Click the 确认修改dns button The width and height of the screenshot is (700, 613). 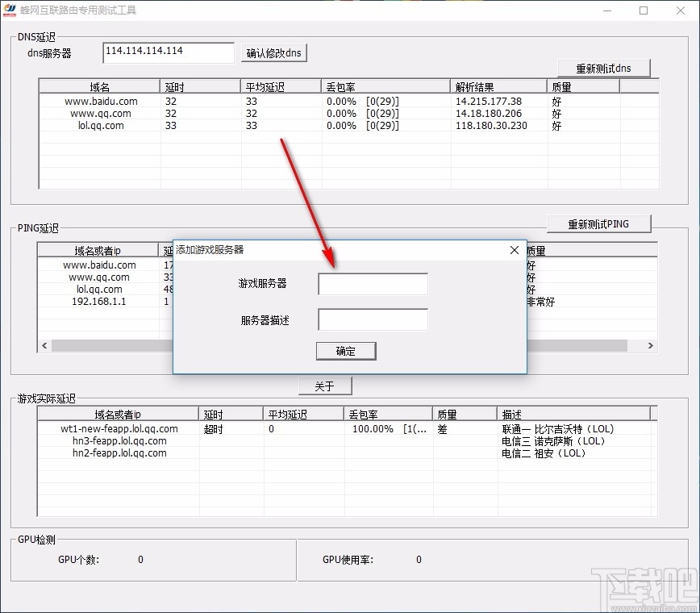point(274,52)
